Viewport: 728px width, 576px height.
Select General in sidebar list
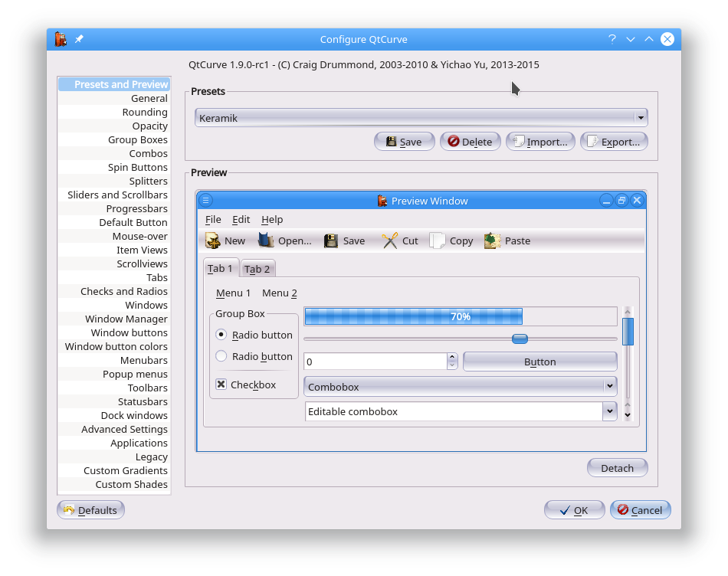click(114, 98)
